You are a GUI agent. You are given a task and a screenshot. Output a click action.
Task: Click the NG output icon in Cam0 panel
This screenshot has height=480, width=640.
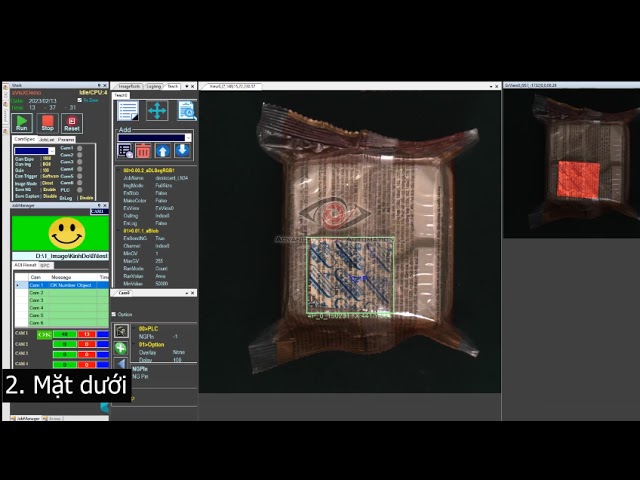click(x=121, y=331)
